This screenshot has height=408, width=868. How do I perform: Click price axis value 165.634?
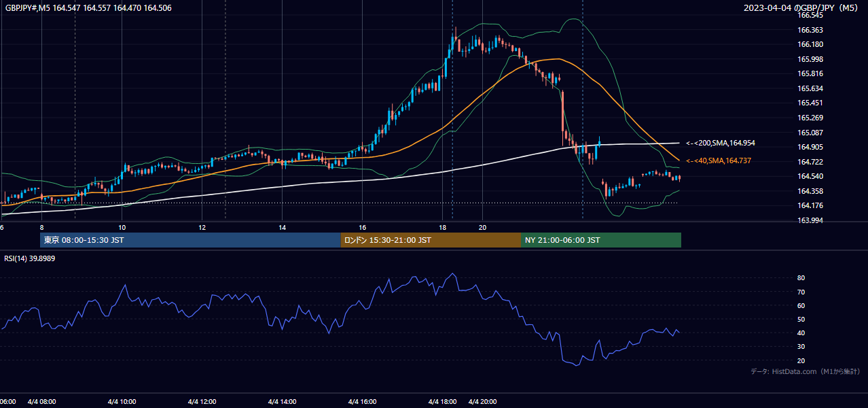[810, 88]
